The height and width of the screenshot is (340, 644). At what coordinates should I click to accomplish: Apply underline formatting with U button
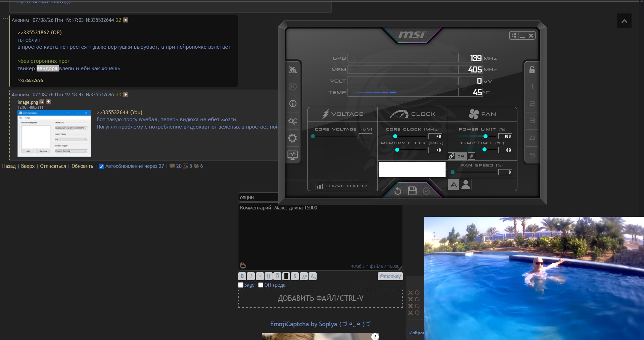[x=268, y=276]
